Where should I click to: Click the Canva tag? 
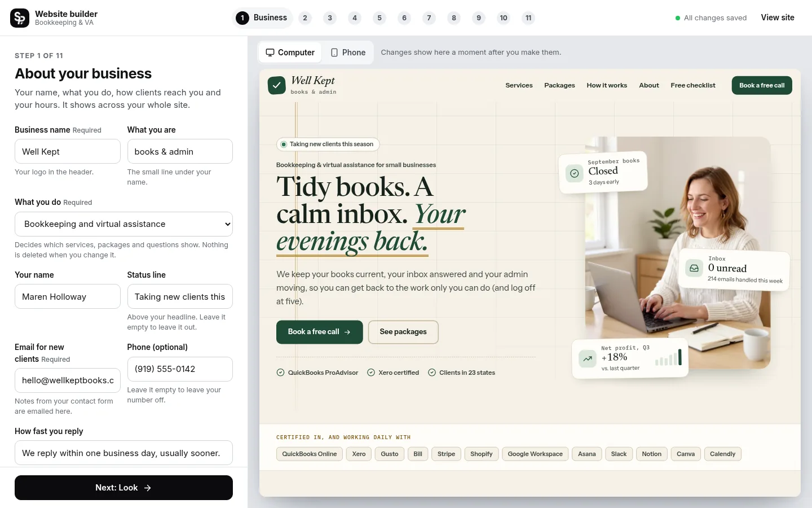(686, 454)
